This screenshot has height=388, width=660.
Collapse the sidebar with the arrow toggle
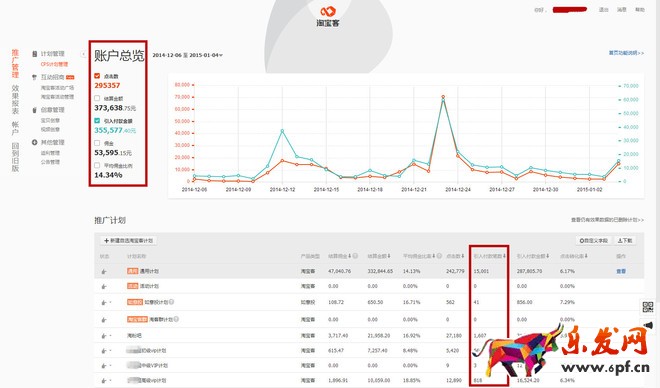pyautogui.click(x=83, y=54)
